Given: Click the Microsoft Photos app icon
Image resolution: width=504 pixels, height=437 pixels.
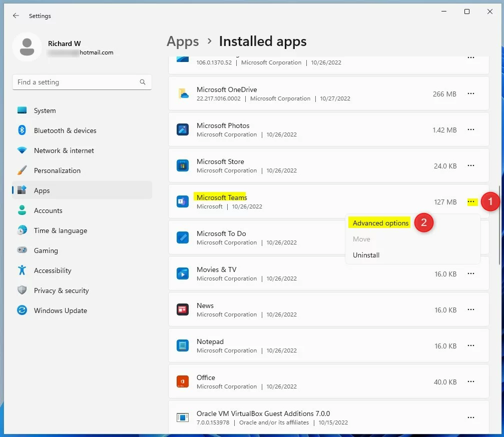Looking at the screenshot, I should [x=183, y=130].
